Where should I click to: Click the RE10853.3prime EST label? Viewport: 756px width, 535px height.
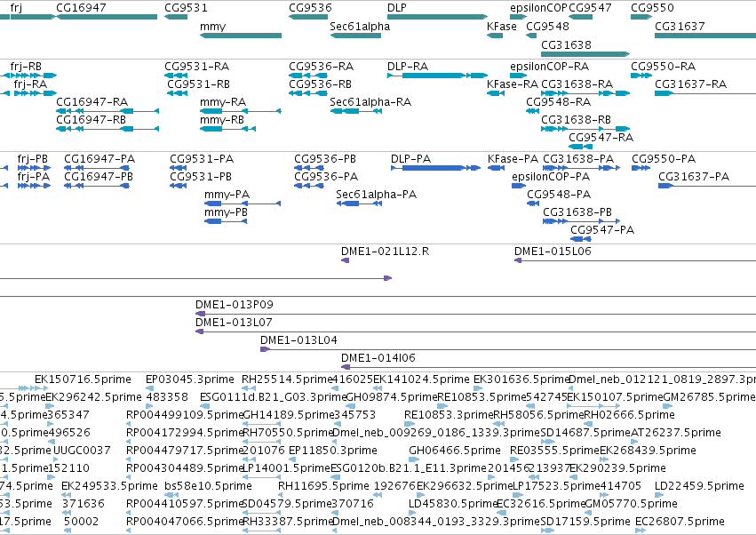click(449, 415)
